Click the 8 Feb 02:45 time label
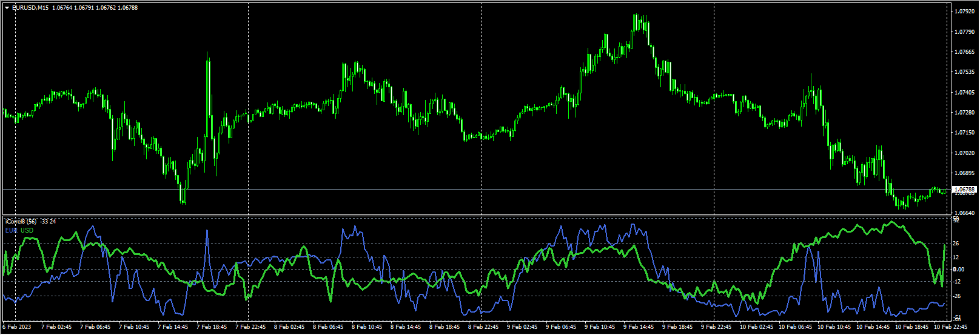Image resolution: width=980 pixels, height=335 pixels. pos(289,327)
